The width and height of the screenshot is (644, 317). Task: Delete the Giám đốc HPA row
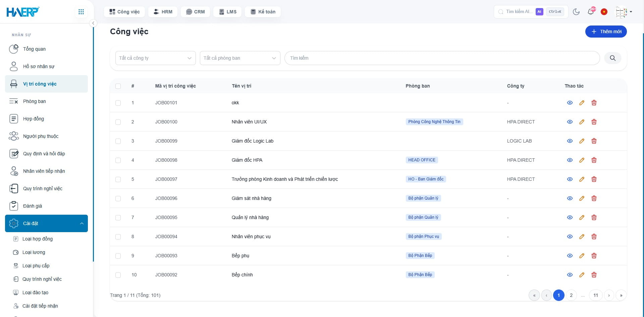[594, 160]
